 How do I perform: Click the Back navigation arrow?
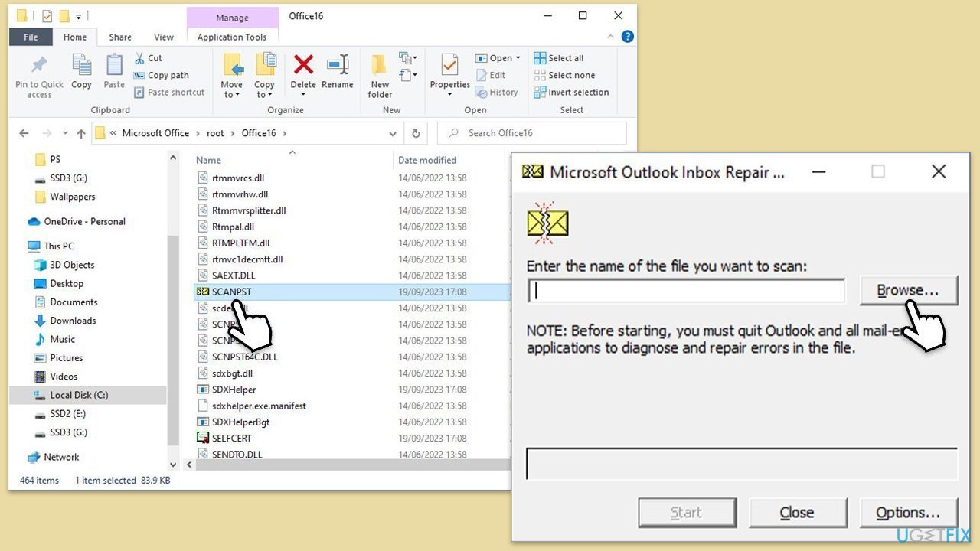[24, 133]
